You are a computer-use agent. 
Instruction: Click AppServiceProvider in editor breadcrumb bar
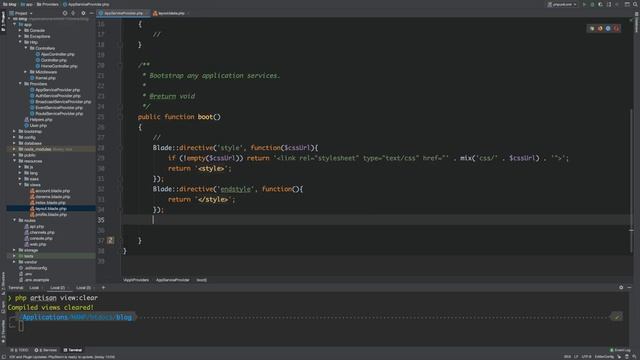coord(173,280)
